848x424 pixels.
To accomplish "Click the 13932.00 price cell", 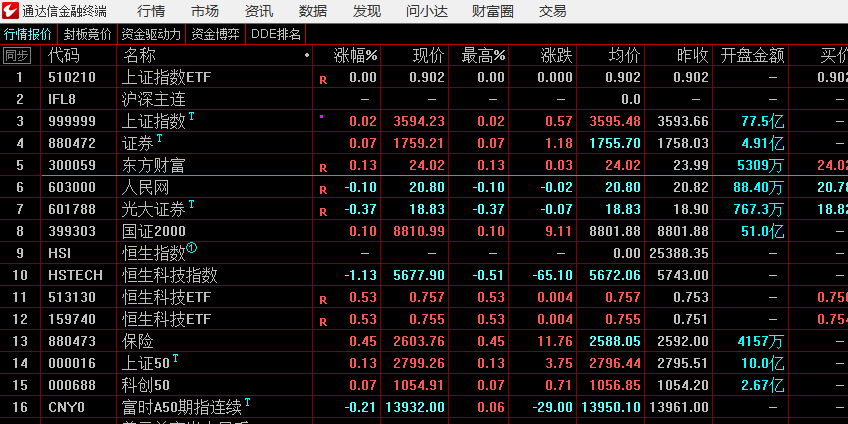I will pos(415,407).
